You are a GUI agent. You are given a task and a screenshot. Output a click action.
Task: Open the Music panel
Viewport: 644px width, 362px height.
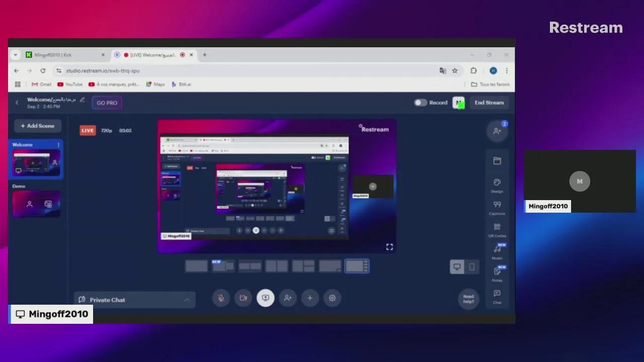pyautogui.click(x=497, y=251)
